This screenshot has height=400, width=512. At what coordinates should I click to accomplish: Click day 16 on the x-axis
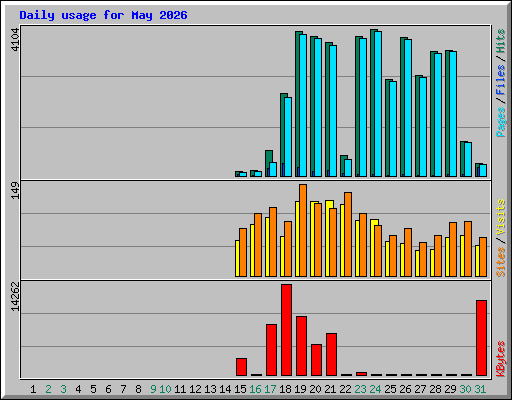255,389
